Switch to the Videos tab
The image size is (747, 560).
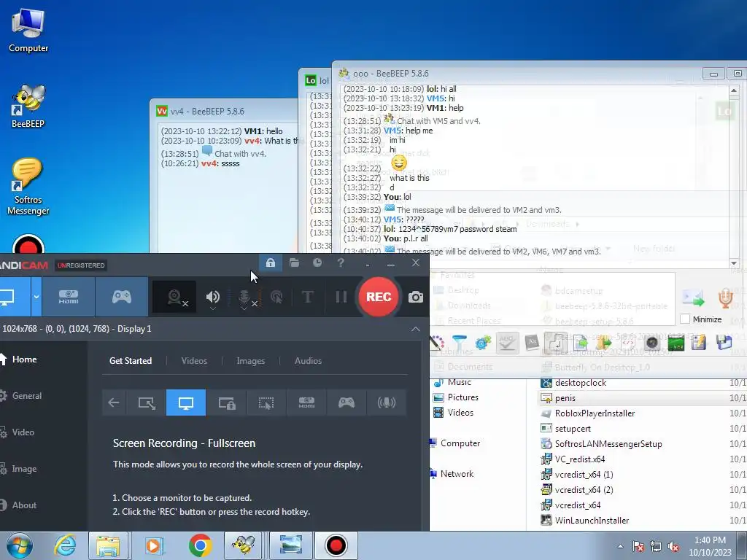194,361
